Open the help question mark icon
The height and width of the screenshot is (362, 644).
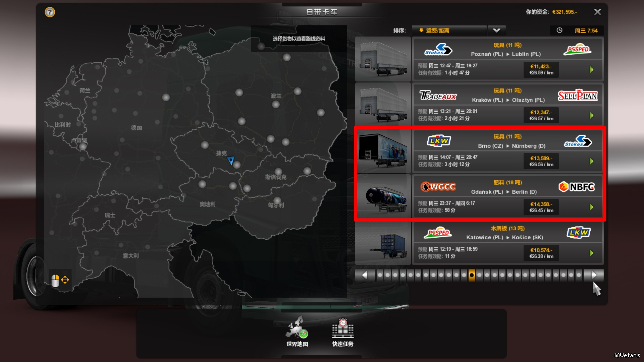[50, 12]
